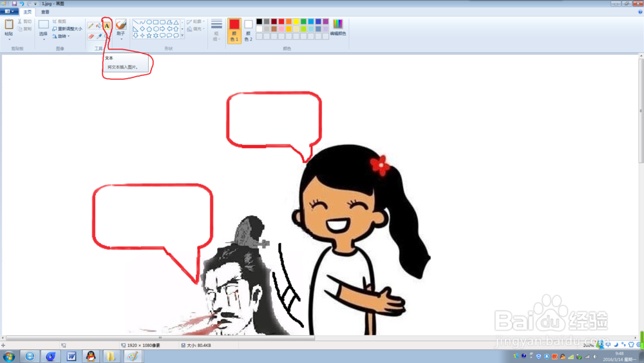
Task: Switch to the 查看 (View) ribbon tab
Action: click(45, 12)
